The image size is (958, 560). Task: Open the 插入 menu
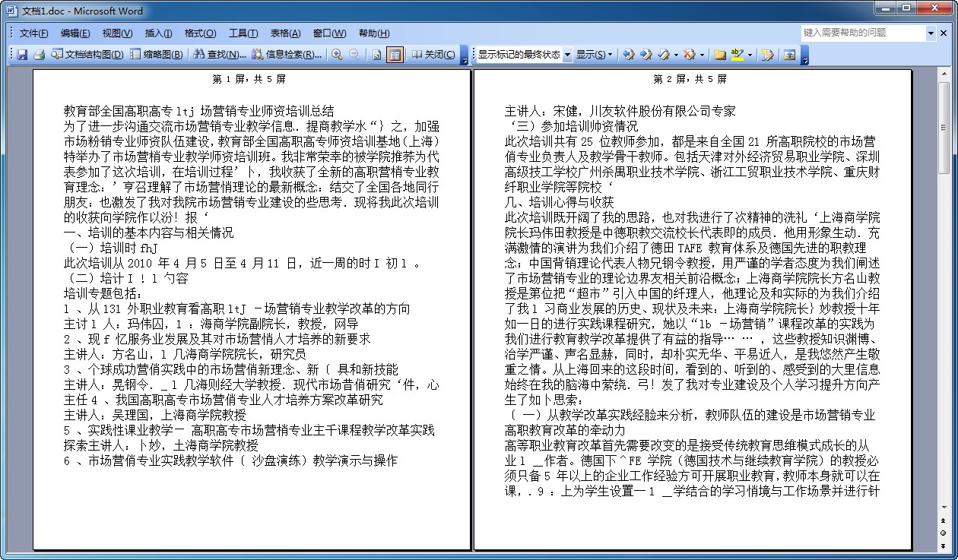158,33
